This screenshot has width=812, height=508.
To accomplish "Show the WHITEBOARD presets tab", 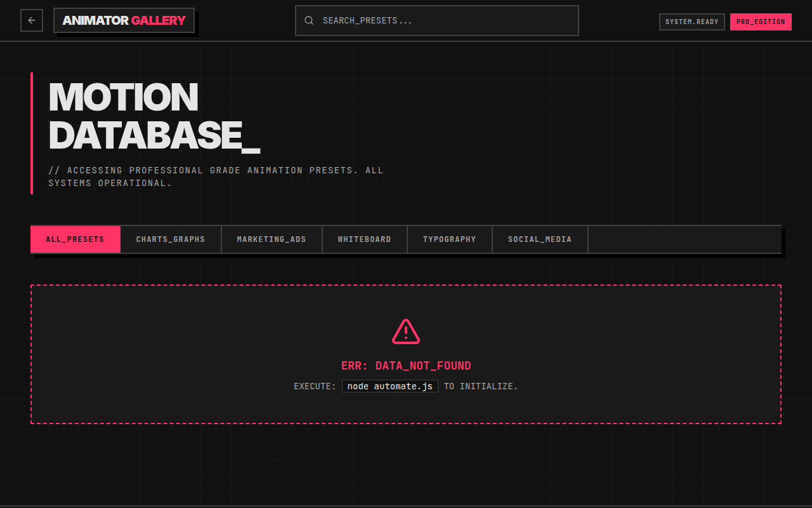I will coord(364,239).
